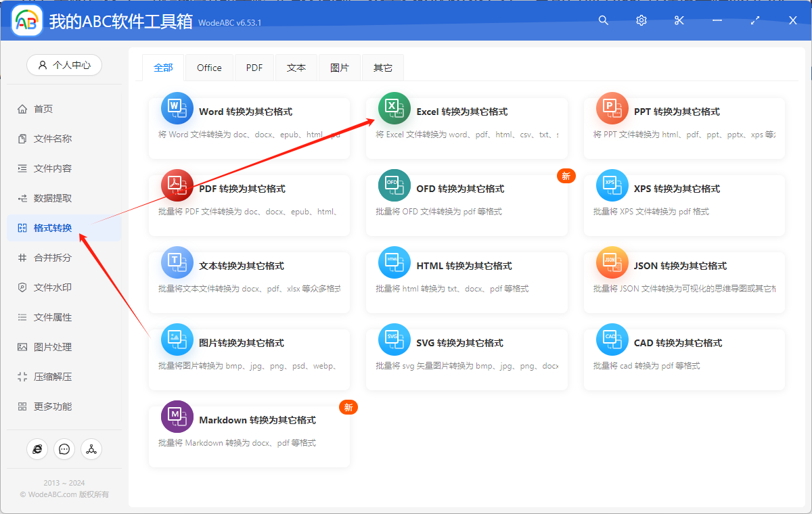Click the browser icon at sidebar bottom

pyautogui.click(x=37, y=448)
